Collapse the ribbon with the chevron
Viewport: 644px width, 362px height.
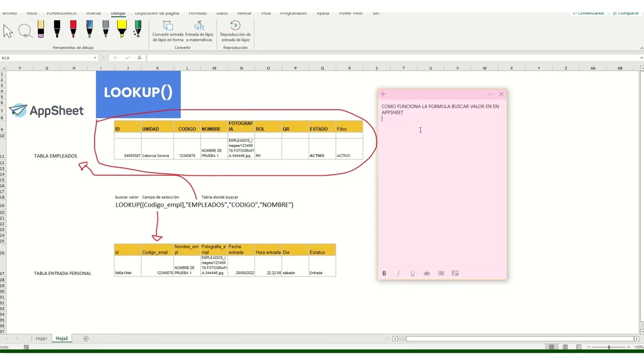(x=641, y=48)
